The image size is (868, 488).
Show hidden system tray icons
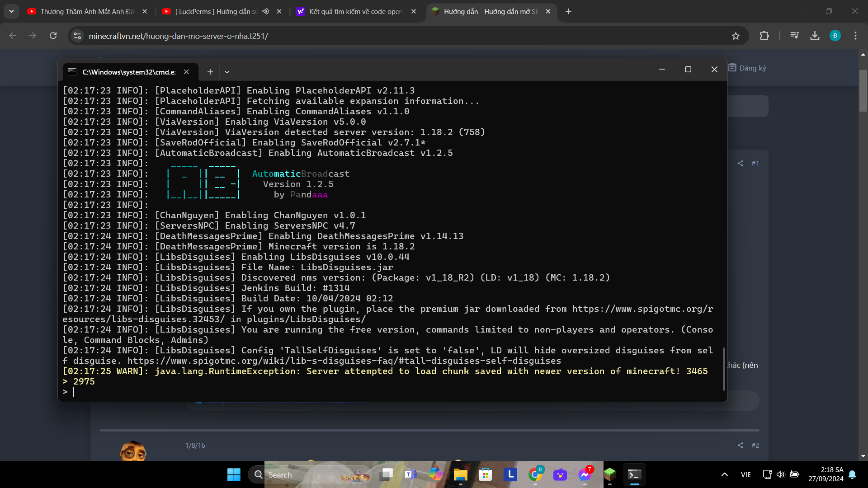coord(724,474)
